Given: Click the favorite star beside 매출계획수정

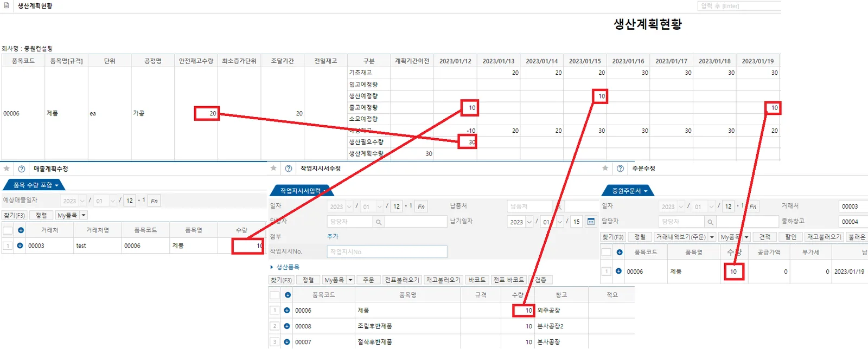Looking at the screenshot, I should pyautogui.click(x=7, y=169).
